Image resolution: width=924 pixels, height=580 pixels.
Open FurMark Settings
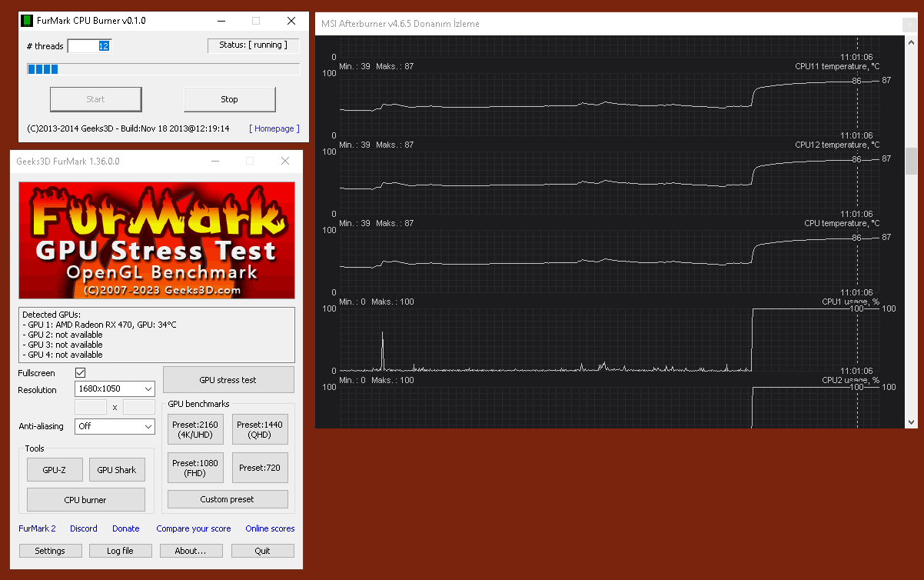[x=50, y=551]
